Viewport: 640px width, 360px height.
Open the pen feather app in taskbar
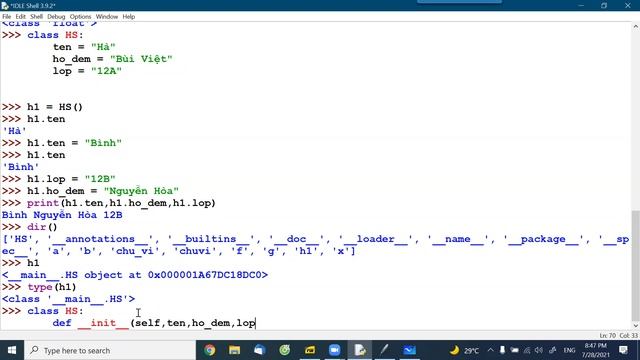pos(384,350)
